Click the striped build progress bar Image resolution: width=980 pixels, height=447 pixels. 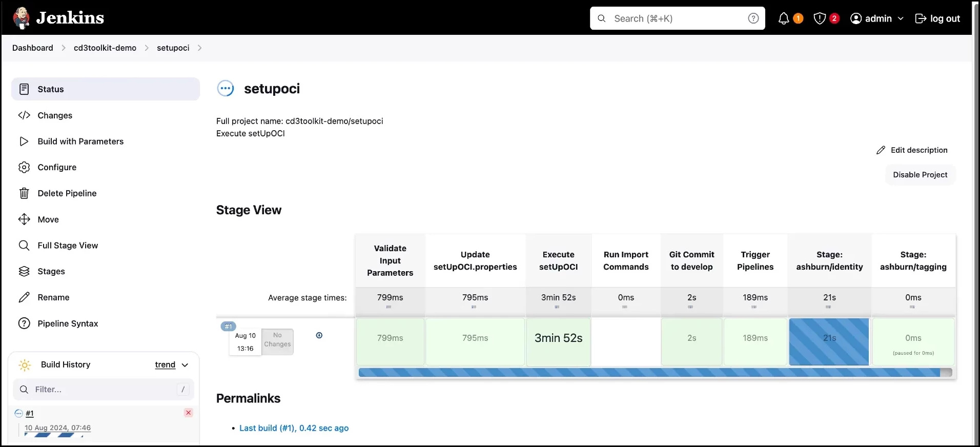click(x=651, y=373)
